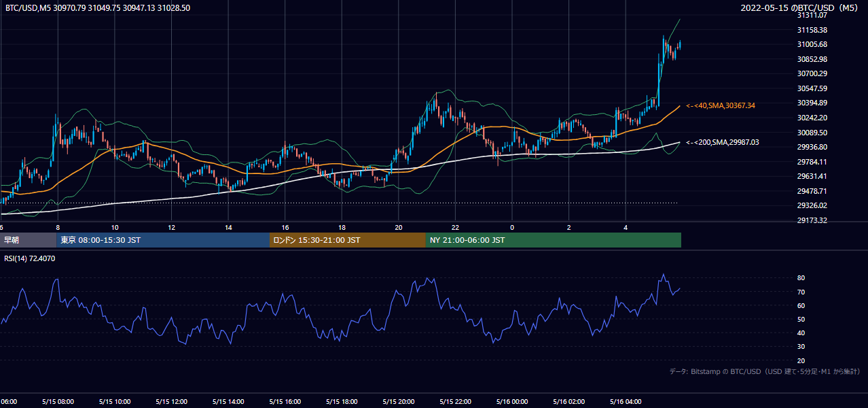
Task: Click RSI axis level 40
Action: [801, 333]
